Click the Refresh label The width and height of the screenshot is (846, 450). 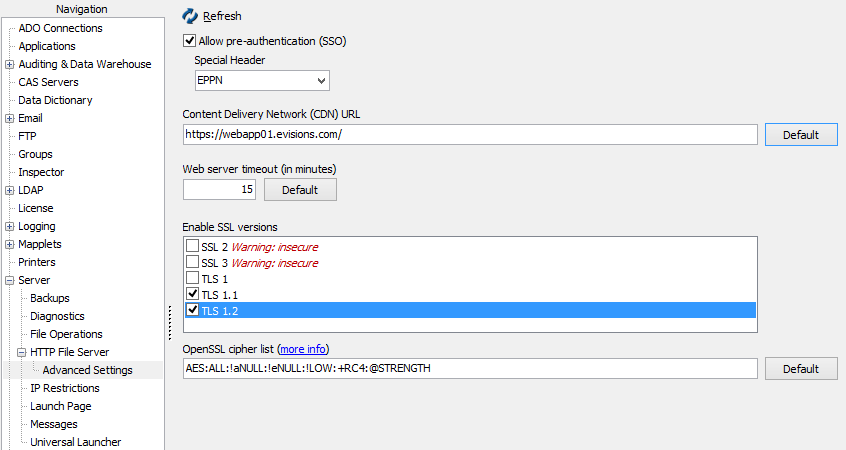[222, 16]
